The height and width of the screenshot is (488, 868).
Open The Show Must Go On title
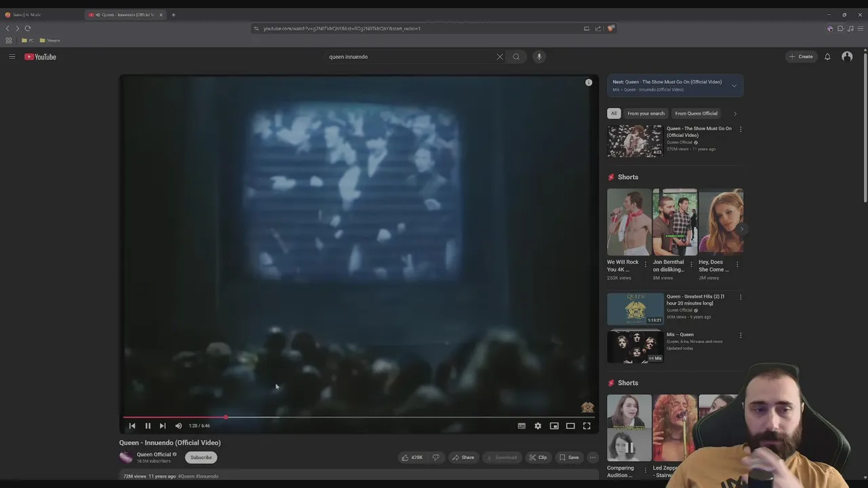coord(699,131)
